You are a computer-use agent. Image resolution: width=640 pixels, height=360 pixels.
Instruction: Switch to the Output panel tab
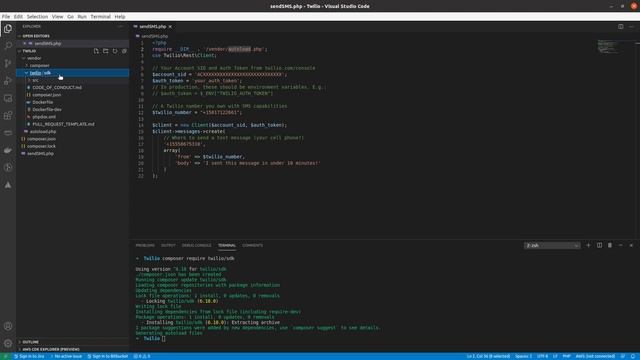click(168, 245)
